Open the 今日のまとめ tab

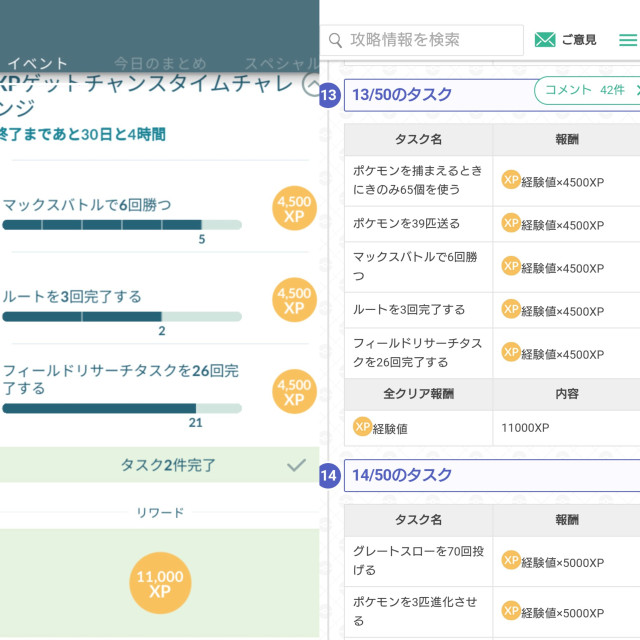[x=160, y=63]
